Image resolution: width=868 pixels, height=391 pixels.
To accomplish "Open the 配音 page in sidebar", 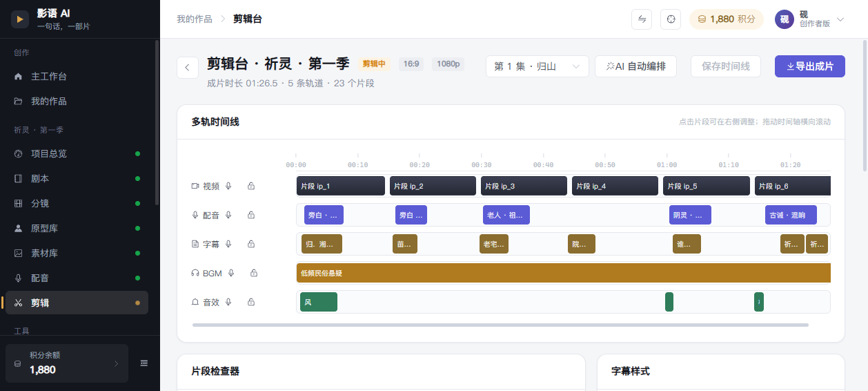I will tap(77, 278).
